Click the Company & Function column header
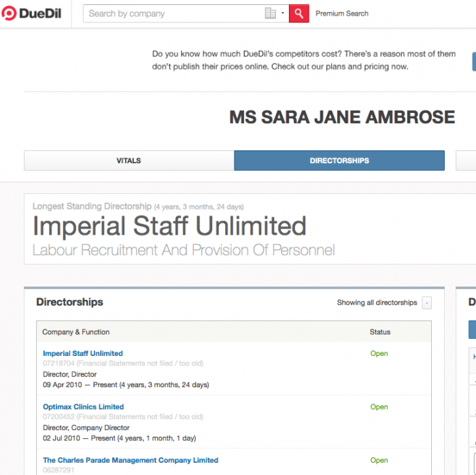The width and height of the screenshot is (476, 475). [76, 332]
